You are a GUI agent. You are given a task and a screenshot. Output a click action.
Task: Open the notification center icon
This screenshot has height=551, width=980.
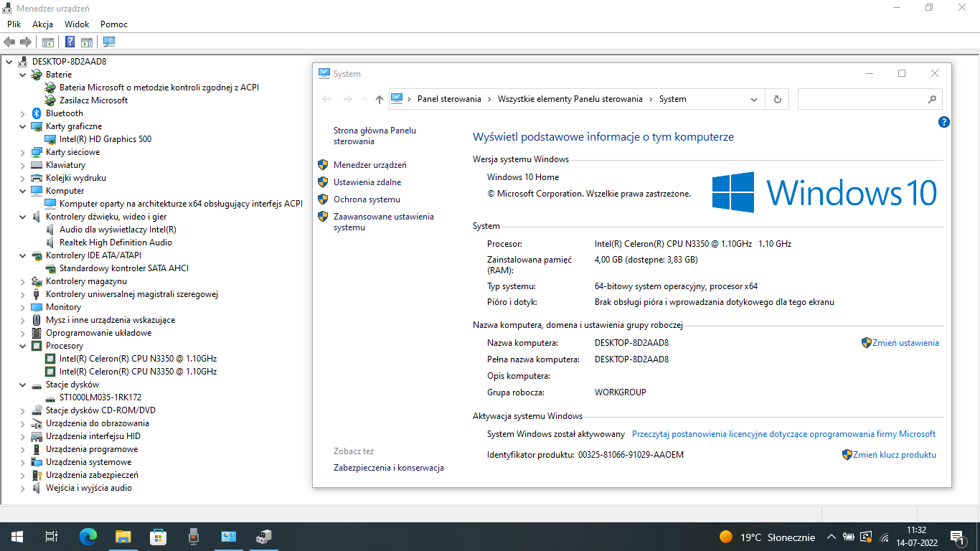(x=956, y=537)
